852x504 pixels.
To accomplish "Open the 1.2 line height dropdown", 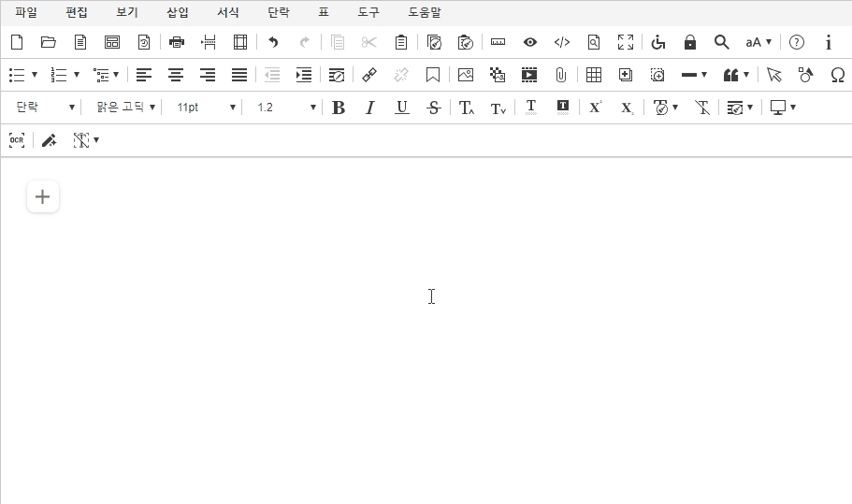I will 286,108.
